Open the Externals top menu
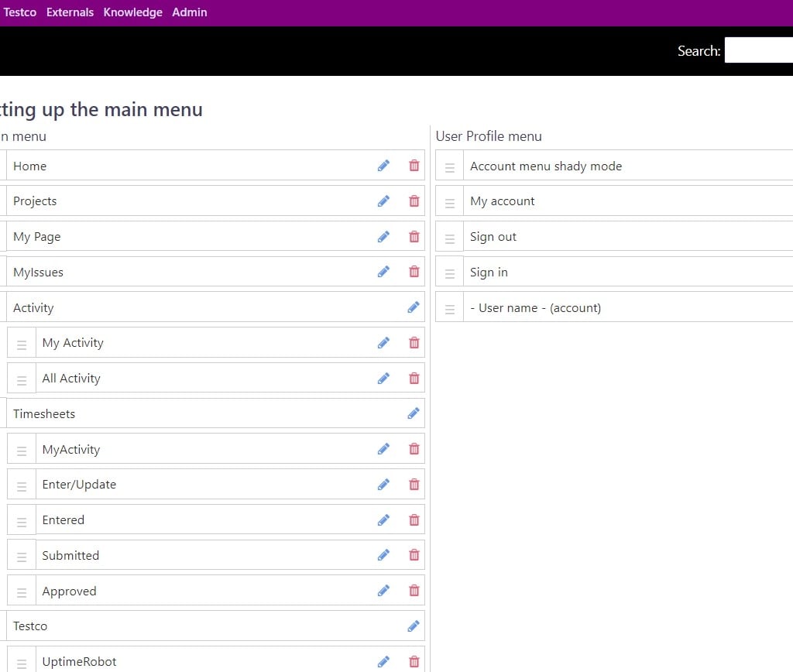Image resolution: width=793 pixels, height=672 pixels. tap(70, 12)
